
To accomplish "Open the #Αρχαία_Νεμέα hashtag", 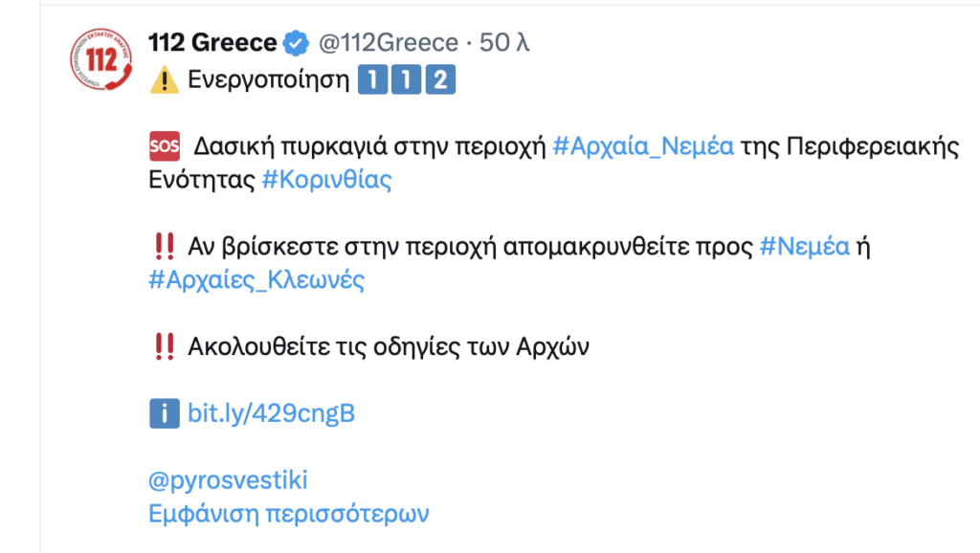I will [643, 147].
